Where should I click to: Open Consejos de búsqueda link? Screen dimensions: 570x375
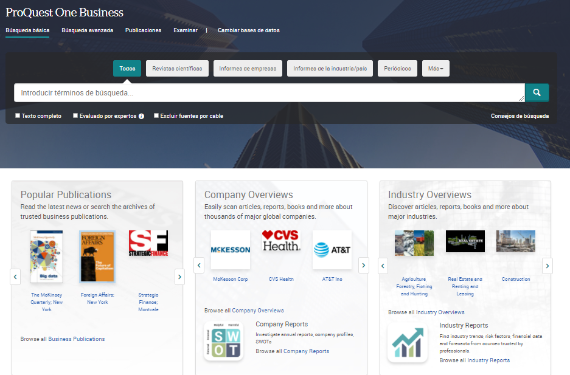[x=520, y=116]
